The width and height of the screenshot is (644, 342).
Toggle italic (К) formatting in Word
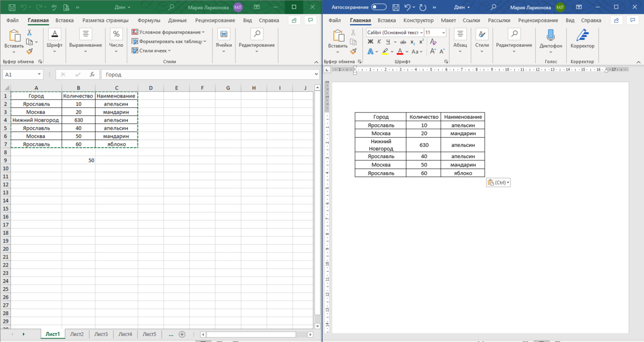coord(380,42)
